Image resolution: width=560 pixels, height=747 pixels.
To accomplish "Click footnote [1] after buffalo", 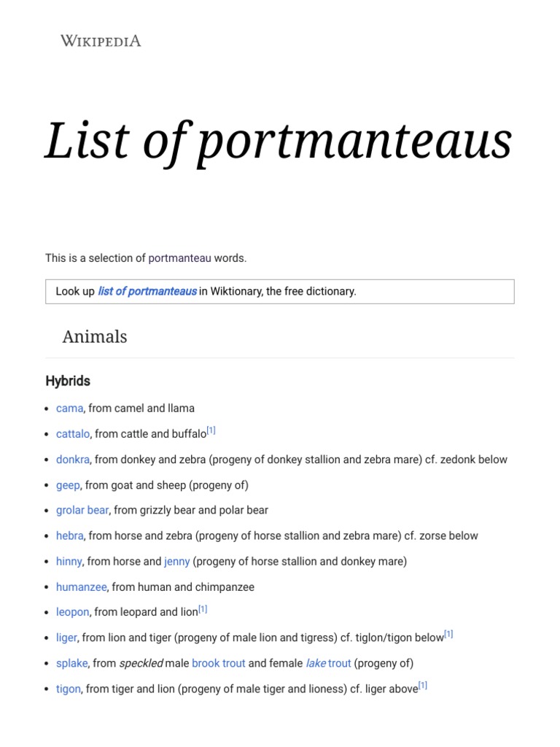I will click(x=211, y=430).
